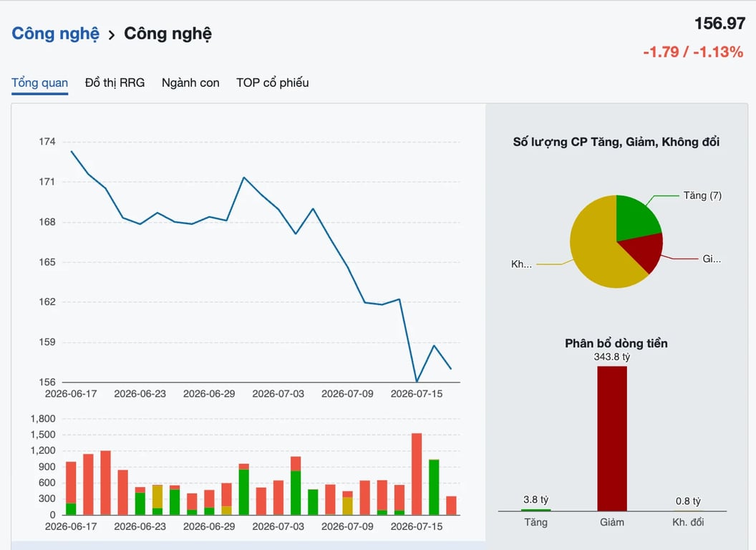Click the -1.79 / -1.13% change text
The width and height of the screenshot is (756, 550).
pyautogui.click(x=693, y=52)
